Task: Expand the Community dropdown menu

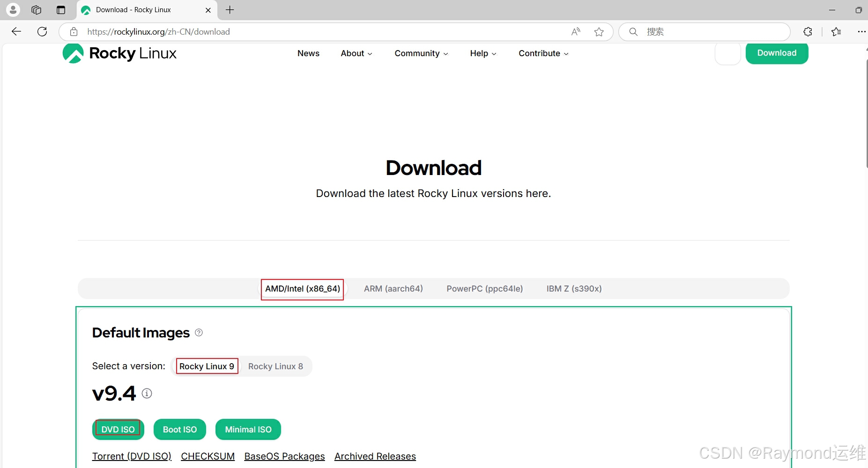Action: [421, 53]
